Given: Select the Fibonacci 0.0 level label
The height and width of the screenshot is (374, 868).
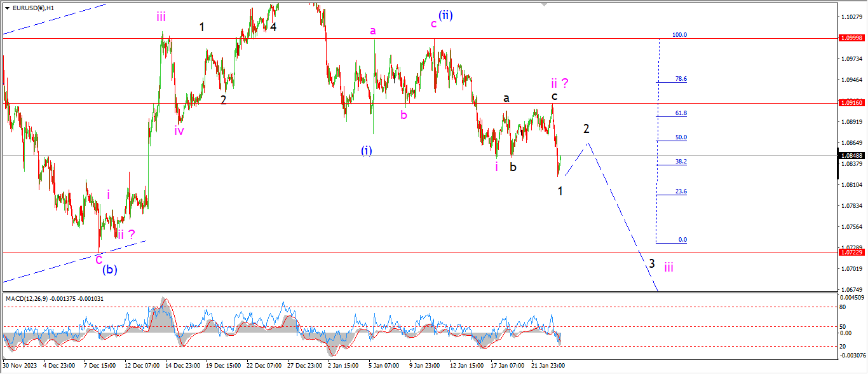Looking at the screenshot, I should tap(682, 240).
